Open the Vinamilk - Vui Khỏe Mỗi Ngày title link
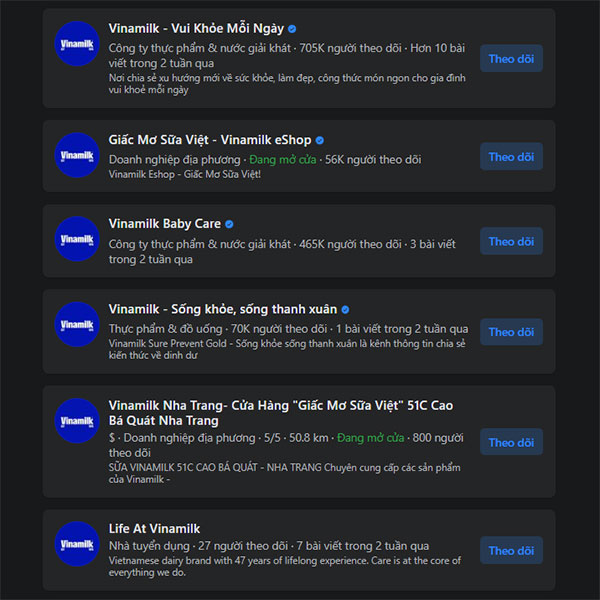Screen dimensions: 600x600 196,29
